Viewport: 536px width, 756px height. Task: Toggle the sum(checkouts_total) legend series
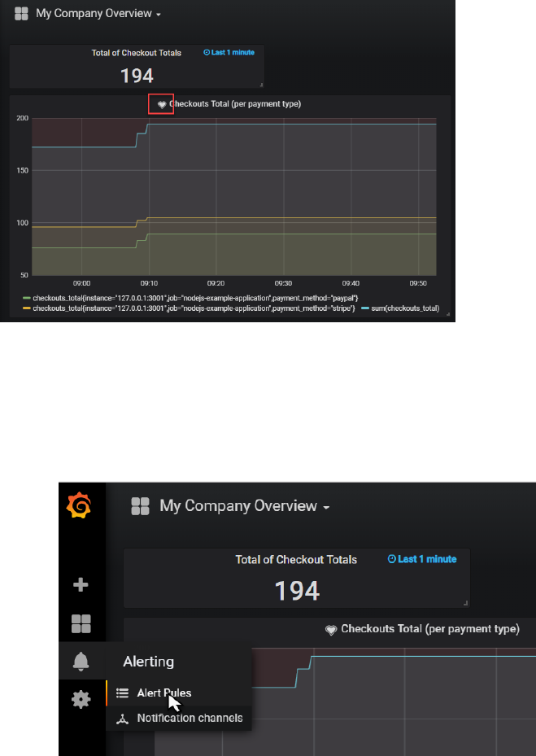click(405, 308)
